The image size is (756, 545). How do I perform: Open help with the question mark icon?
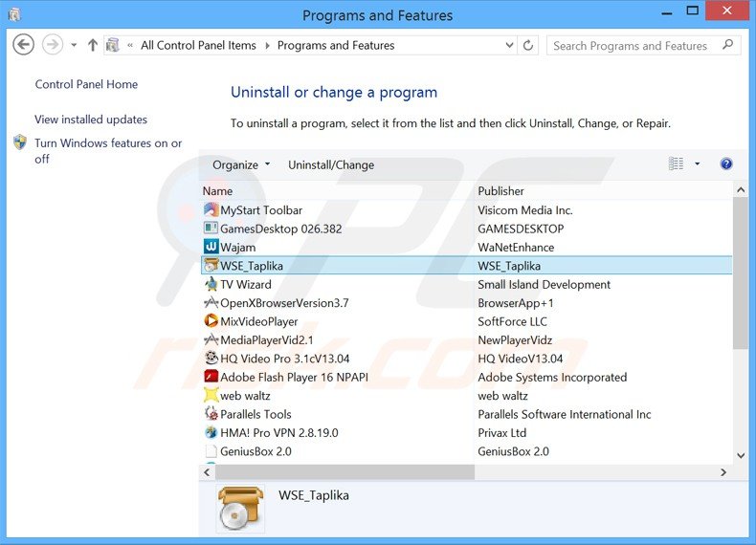click(x=726, y=163)
